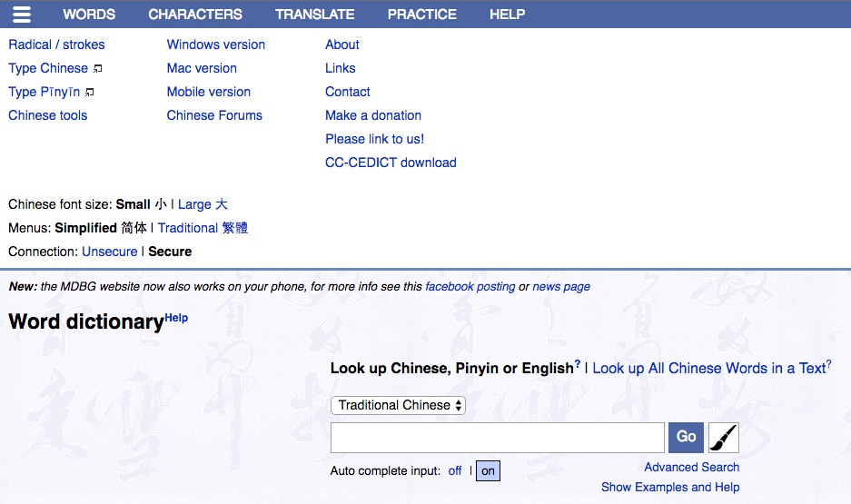Click the icon next to Type Chinese
Image resolution: width=851 pixels, height=504 pixels.
click(x=98, y=69)
